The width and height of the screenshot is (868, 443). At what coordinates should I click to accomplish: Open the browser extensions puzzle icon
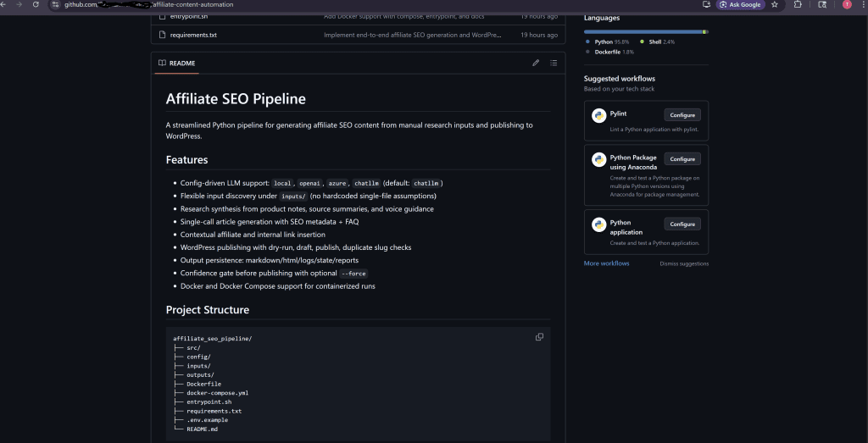click(x=798, y=4)
